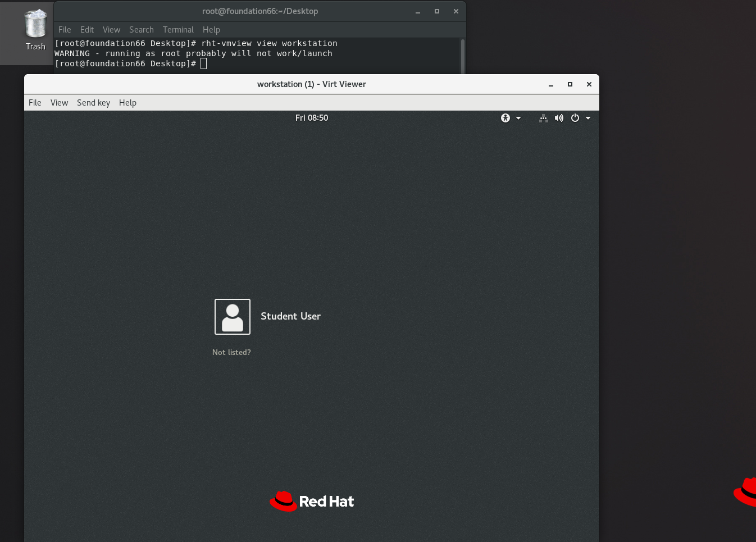The height and width of the screenshot is (542, 756).
Task: Open the terminal File menu
Action: click(65, 30)
